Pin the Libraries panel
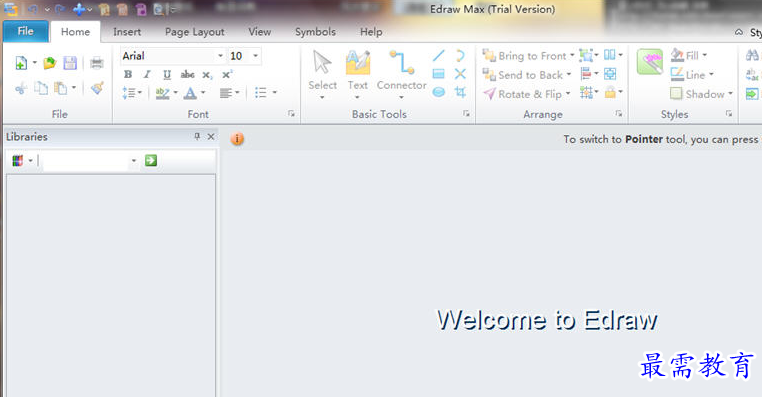Viewport: 762px width, 397px height. 197,137
